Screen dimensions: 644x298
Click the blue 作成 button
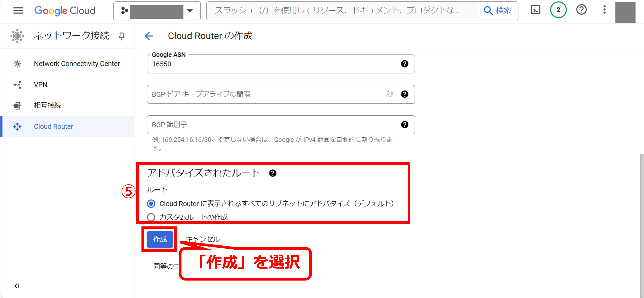point(160,239)
